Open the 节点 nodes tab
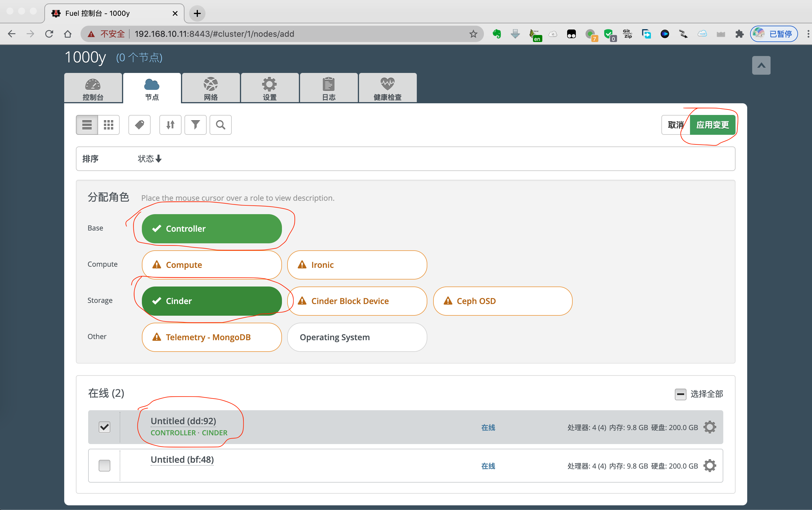Viewport: 812px width, 510px height. pos(152,88)
